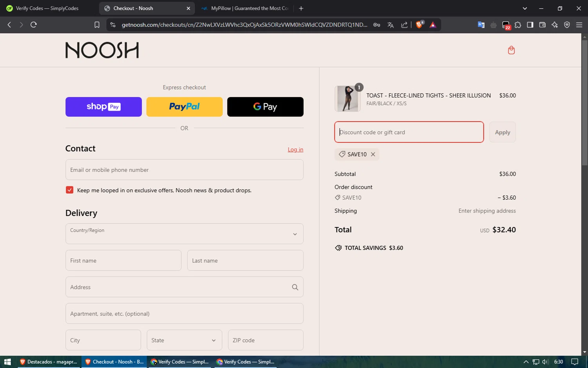Screen dimensions: 588x368
Task: Click the First name field
Action: pyautogui.click(x=123, y=261)
